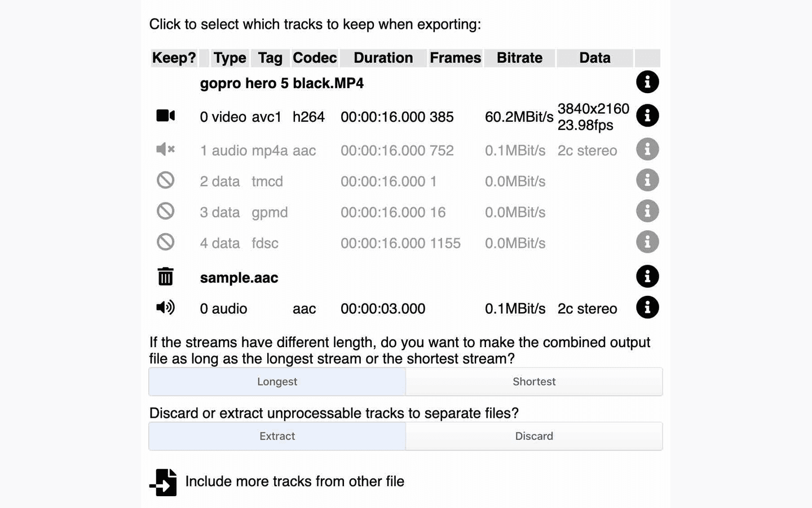Screen dimensions: 812x508
Task: Enable the disabled tmcd data track
Action: (x=165, y=181)
